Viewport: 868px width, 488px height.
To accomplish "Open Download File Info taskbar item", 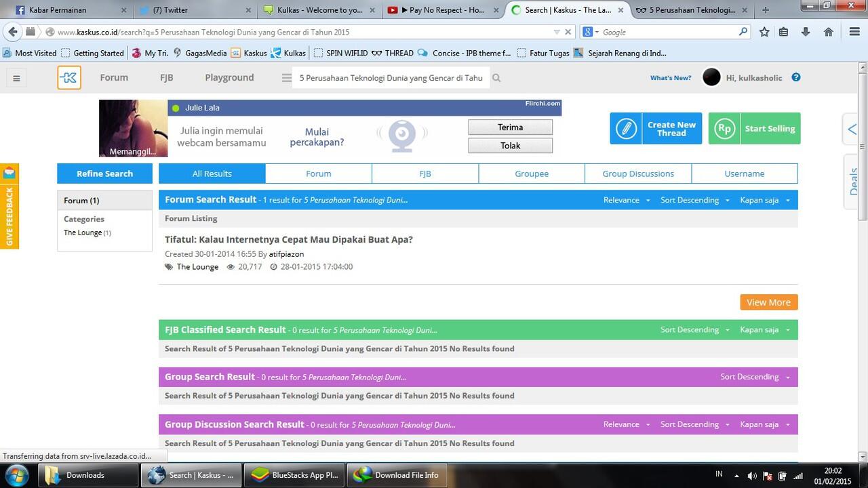I will tap(397, 475).
